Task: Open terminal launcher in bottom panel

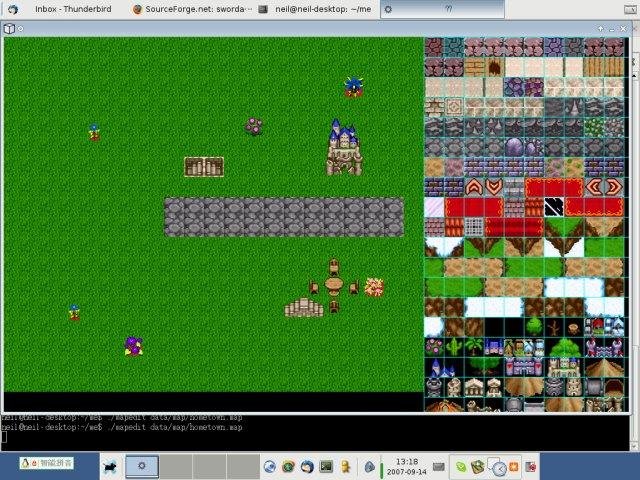Action: pos(326,466)
